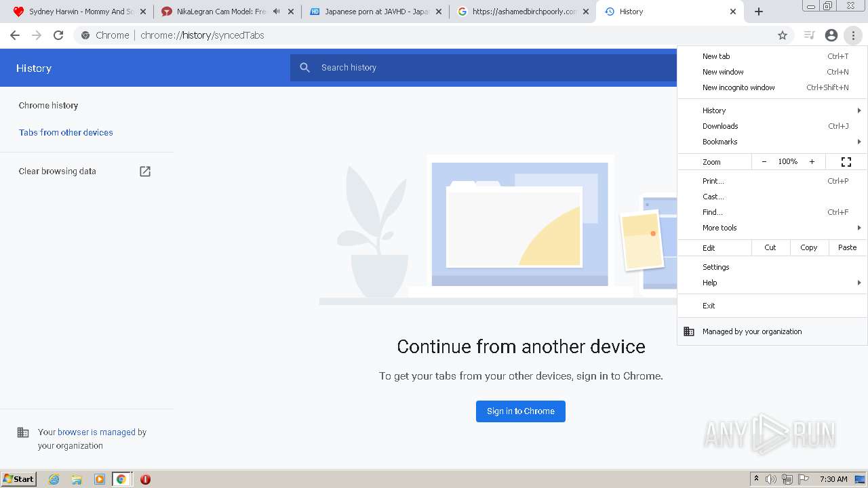This screenshot has width=868, height=488.
Task: Show hidden system tray icons
Action: pyautogui.click(x=756, y=479)
